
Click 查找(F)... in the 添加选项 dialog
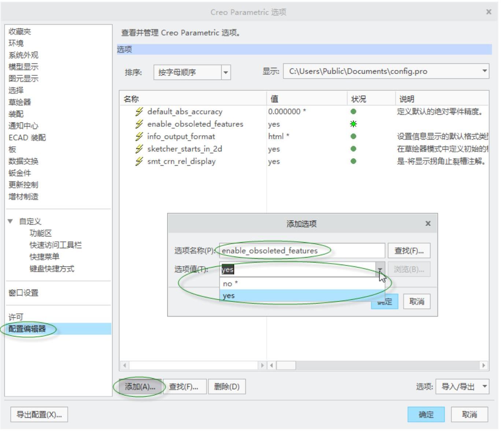(x=409, y=251)
